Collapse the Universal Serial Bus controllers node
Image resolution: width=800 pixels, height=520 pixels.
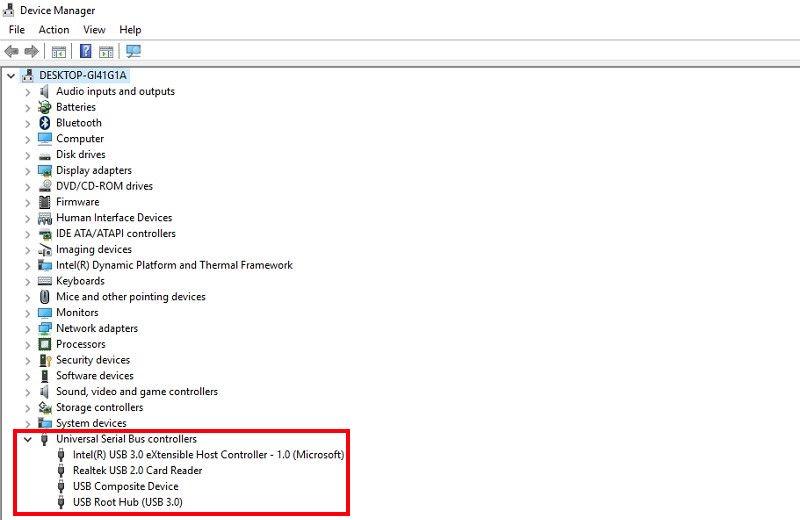coord(27,439)
